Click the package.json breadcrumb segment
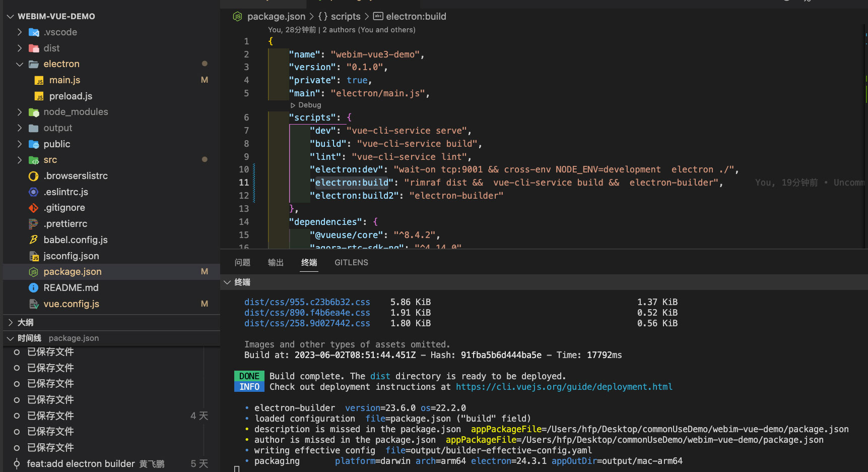This screenshot has width=868, height=472. (276, 17)
